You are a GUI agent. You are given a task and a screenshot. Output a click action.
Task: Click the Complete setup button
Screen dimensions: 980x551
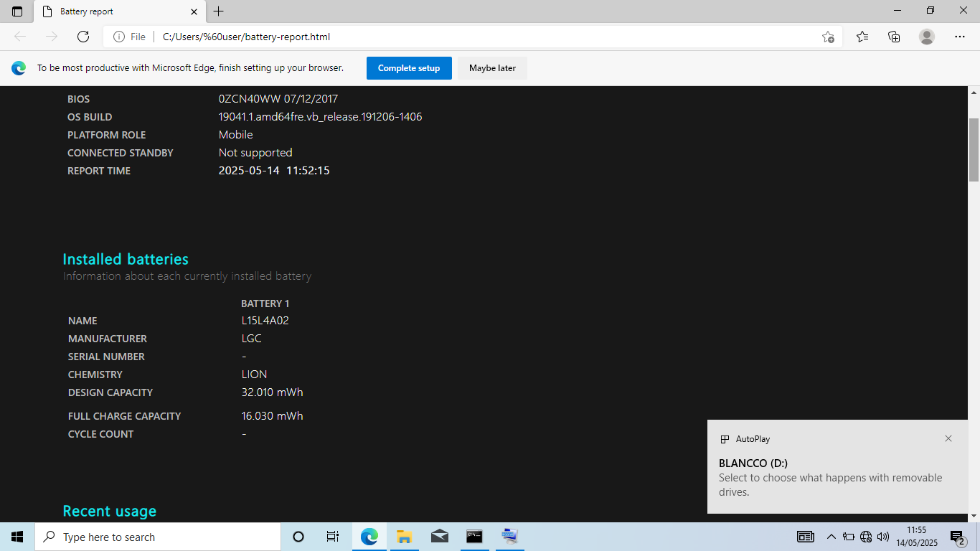pos(409,68)
